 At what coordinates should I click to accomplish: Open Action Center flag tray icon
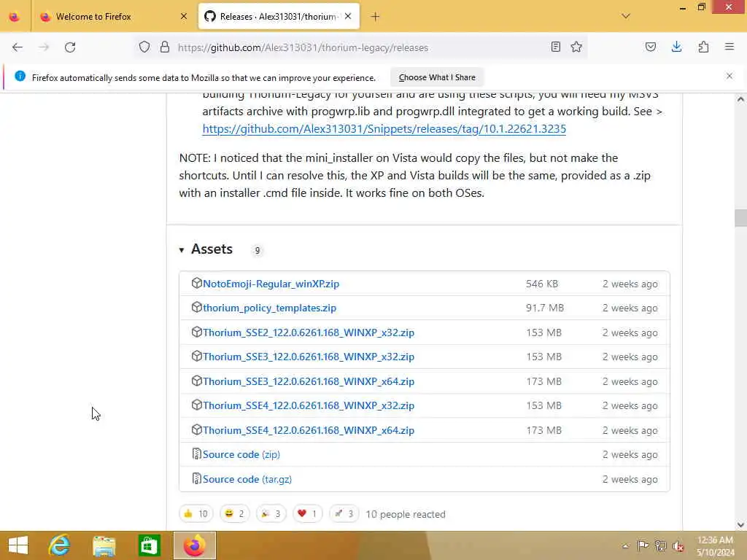[643, 545]
